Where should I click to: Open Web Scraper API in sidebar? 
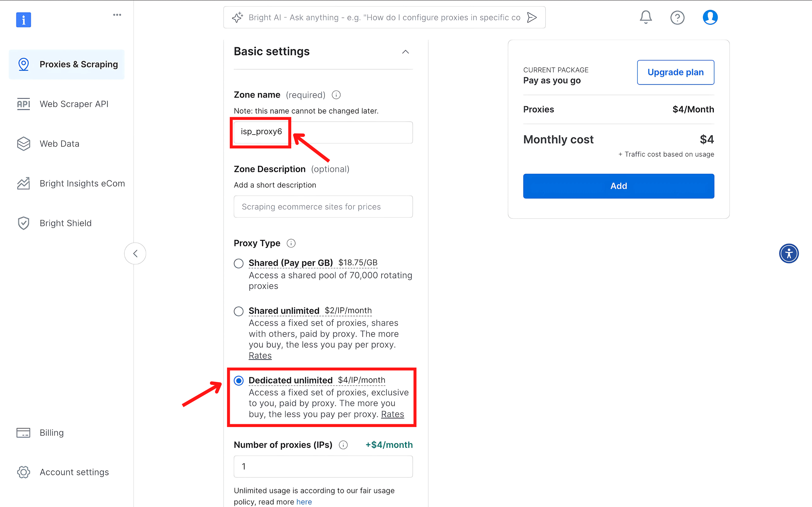(74, 104)
